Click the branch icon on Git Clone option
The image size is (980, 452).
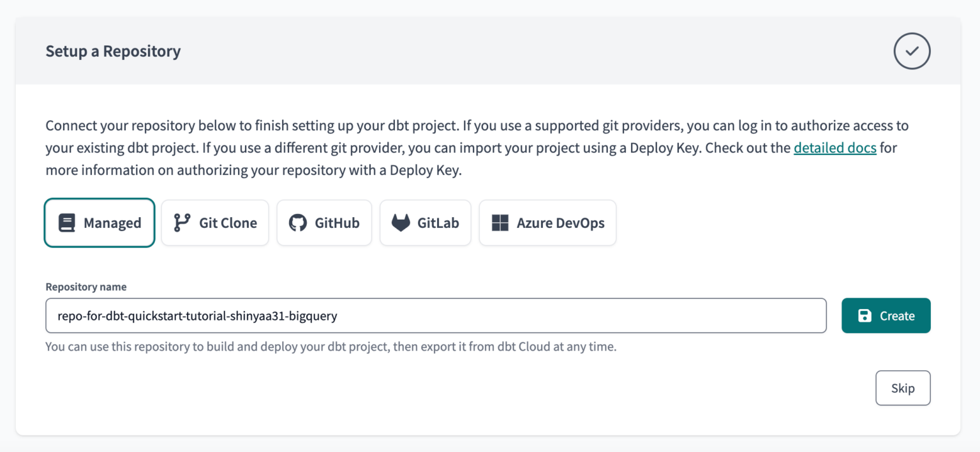[x=181, y=222]
